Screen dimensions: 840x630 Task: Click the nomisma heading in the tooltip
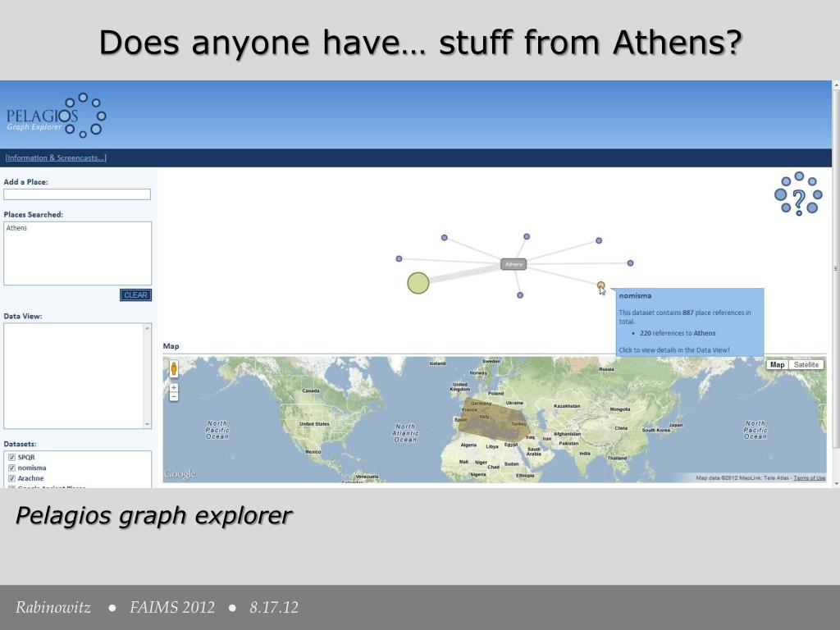point(636,295)
